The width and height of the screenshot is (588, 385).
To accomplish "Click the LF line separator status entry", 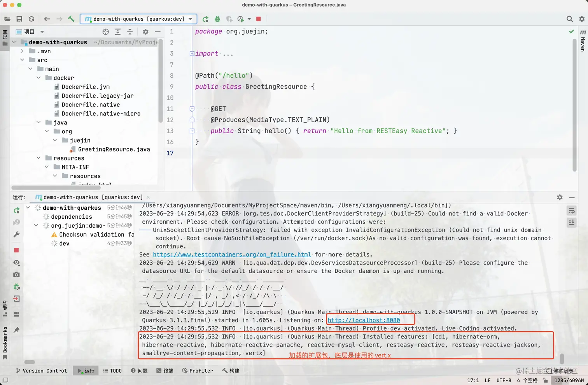I will [488, 380].
